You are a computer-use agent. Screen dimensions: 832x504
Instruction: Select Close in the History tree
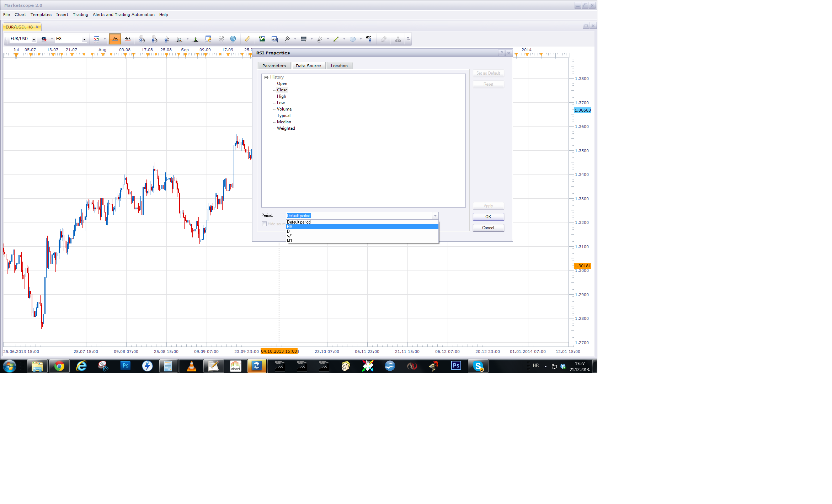click(x=282, y=90)
